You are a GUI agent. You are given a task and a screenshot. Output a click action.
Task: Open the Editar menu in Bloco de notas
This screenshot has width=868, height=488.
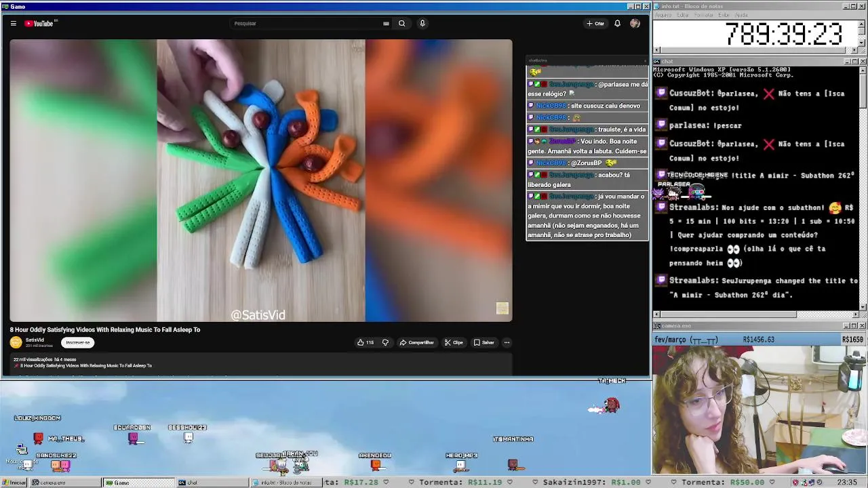683,15
